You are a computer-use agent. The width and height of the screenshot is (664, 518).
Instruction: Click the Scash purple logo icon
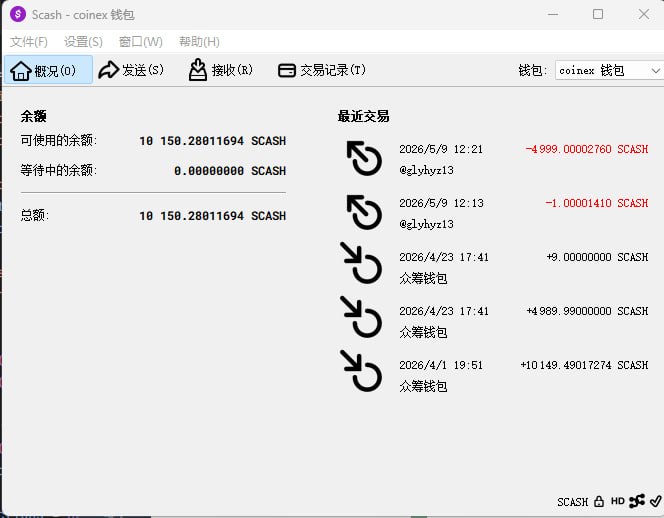click(x=18, y=14)
